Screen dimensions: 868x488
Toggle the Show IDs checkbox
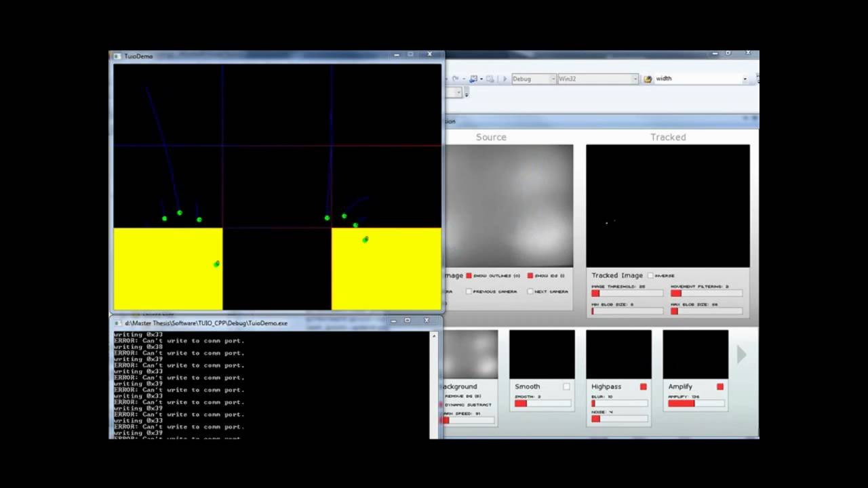(530, 276)
